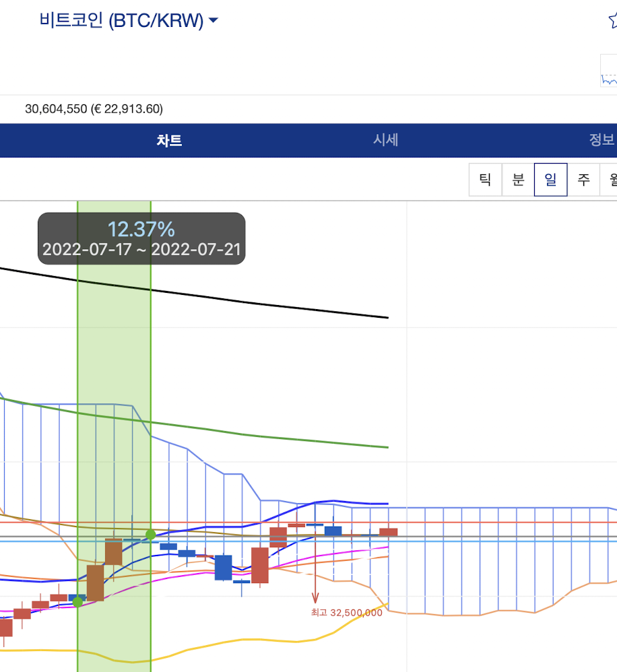This screenshot has width=617, height=672.
Task: Click the green range end marker dot
Action: 150,535
